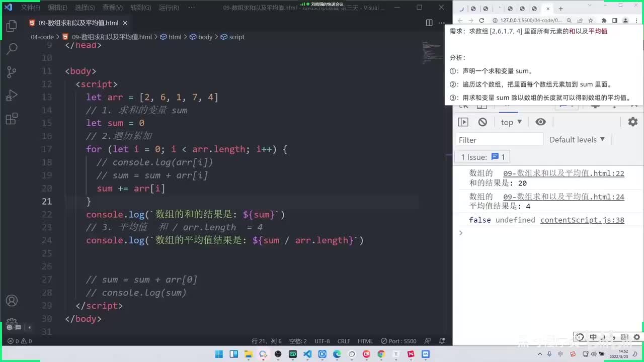Open 转到(G) menu

[x=140, y=8]
